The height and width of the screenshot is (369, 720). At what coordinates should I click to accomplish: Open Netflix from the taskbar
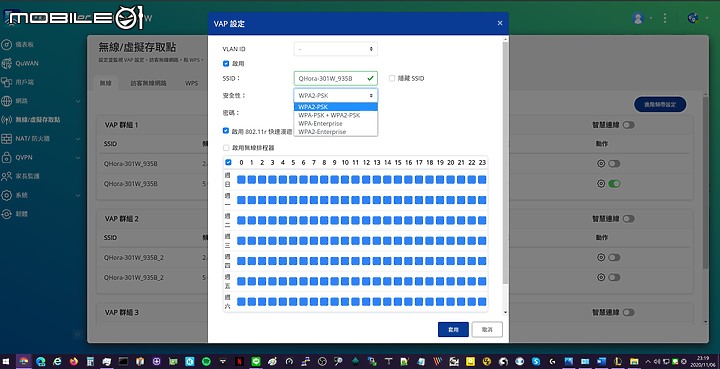pos(239,362)
